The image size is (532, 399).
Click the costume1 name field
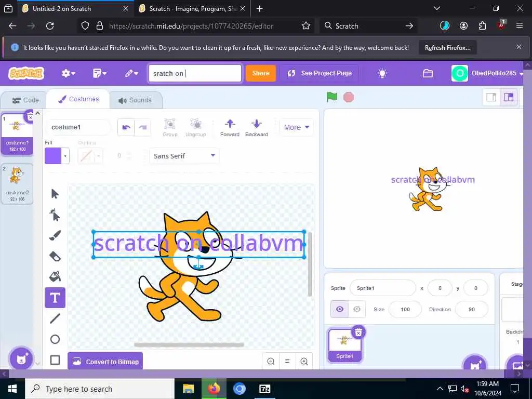(x=78, y=127)
